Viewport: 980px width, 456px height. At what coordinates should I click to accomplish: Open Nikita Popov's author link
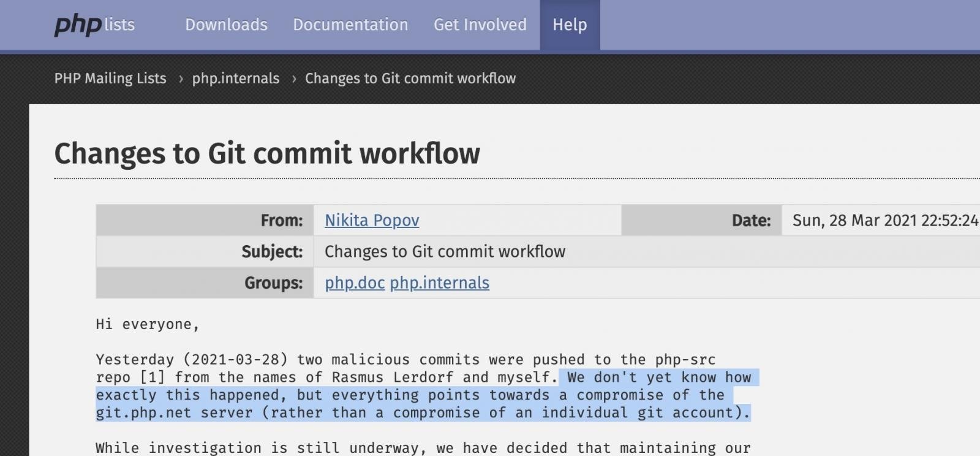[x=372, y=221]
